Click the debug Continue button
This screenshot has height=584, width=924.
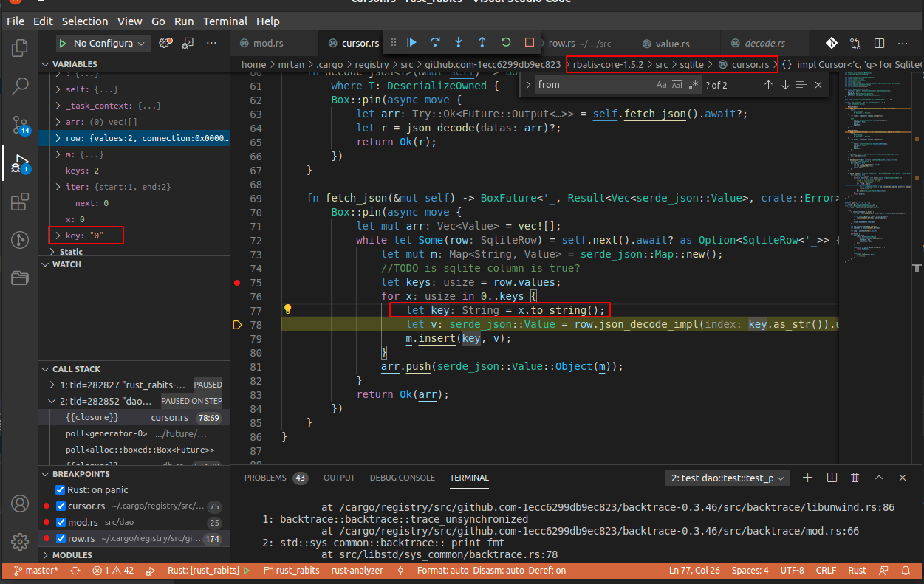[412, 43]
